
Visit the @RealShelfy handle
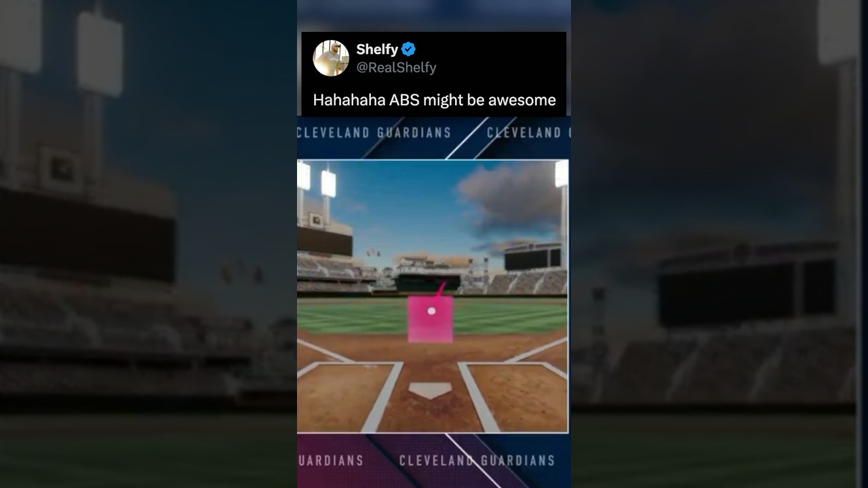click(x=396, y=68)
